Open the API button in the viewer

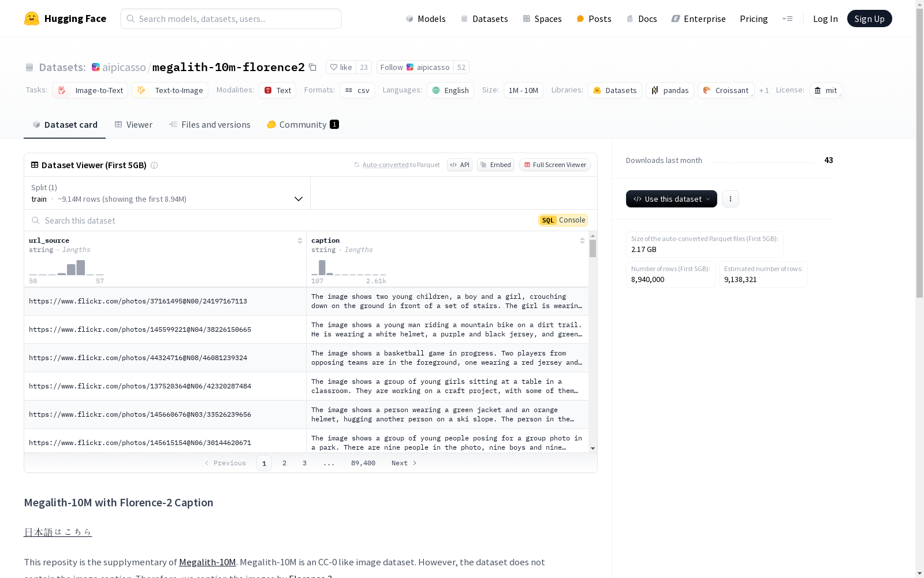click(x=460, y=165)
